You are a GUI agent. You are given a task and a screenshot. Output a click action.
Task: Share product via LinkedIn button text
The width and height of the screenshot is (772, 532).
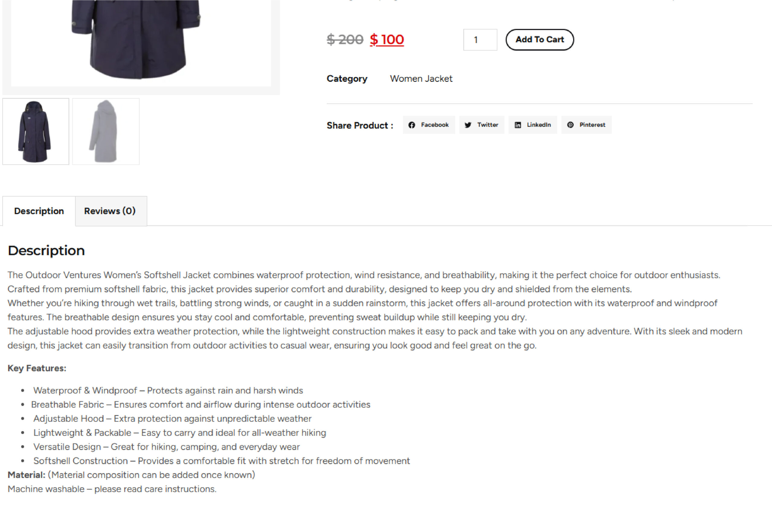tap(539, 125)
